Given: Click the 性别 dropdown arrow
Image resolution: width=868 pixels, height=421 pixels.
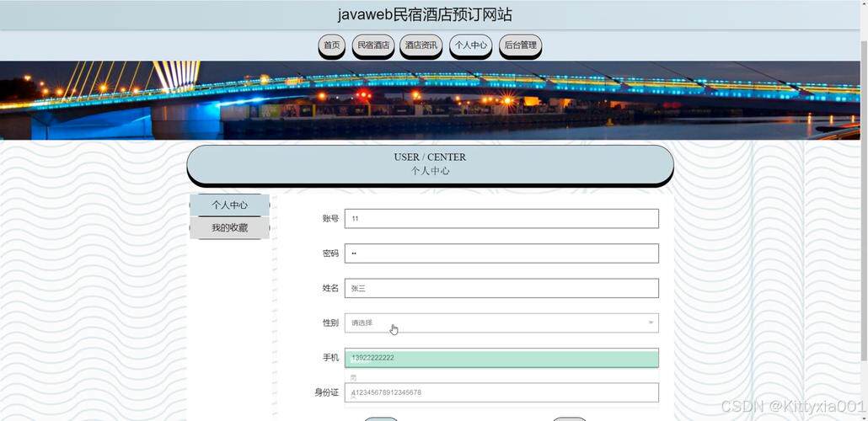Looking at the screenshot, I should point(651,322).
